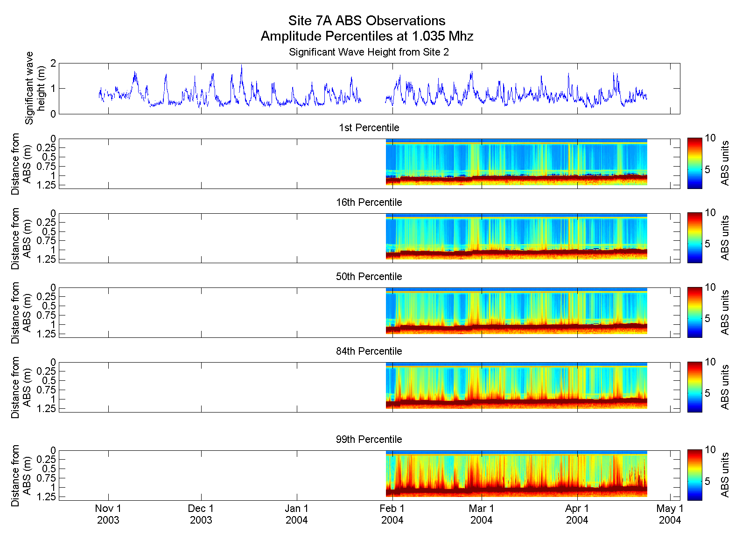Select the '50th Percentile' panel title
The width and height of the screenshot is (735, 560).
click(x=369, y=276)
